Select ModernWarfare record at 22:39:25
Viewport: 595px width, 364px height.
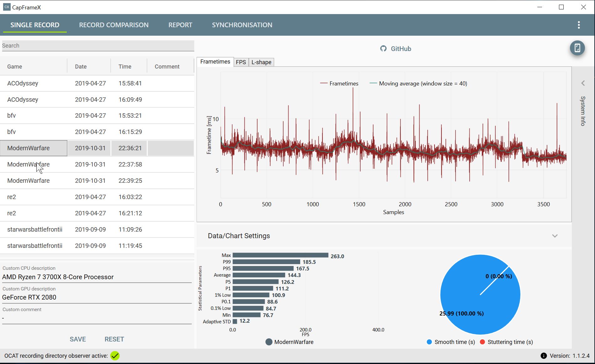97,181
